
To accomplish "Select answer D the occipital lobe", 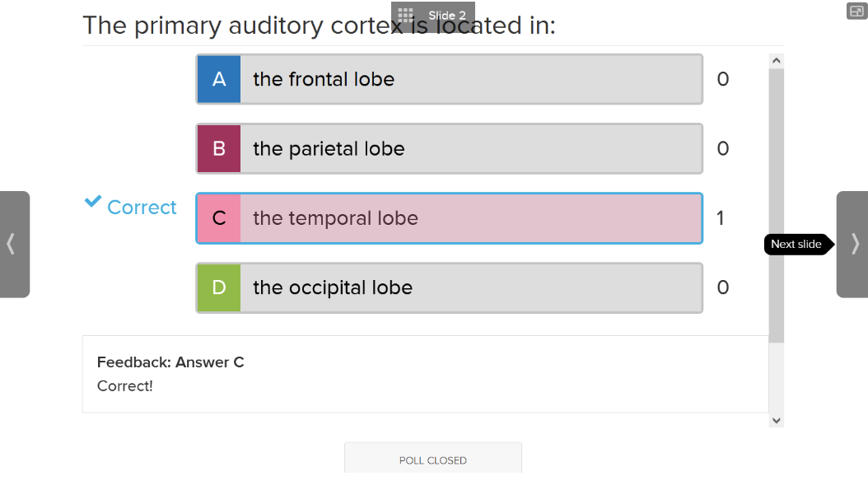I will pos(450,287).
